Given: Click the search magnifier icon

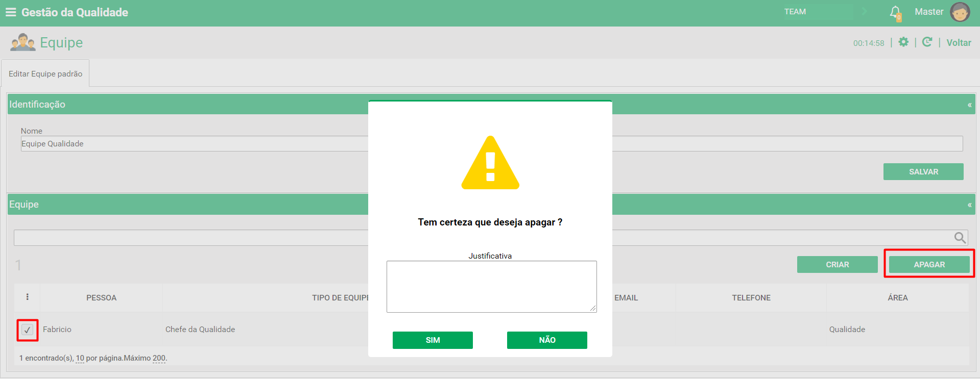Looking at the screenshot, I should [x=960, y=238].
